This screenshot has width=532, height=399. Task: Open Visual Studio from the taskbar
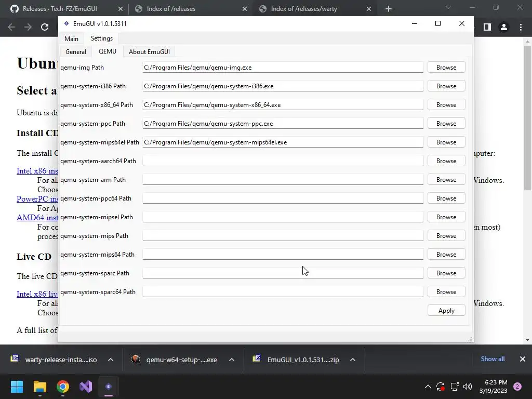pos(86,387)
